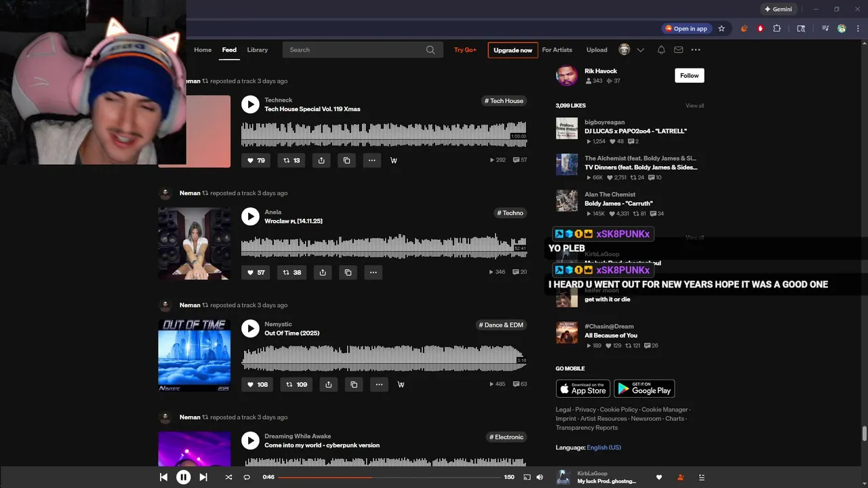Image resolution: width=868 pixels, height=488 pixels.
Task: Open the browser Extensions puzzle icon
Action: tap(777, 28)
